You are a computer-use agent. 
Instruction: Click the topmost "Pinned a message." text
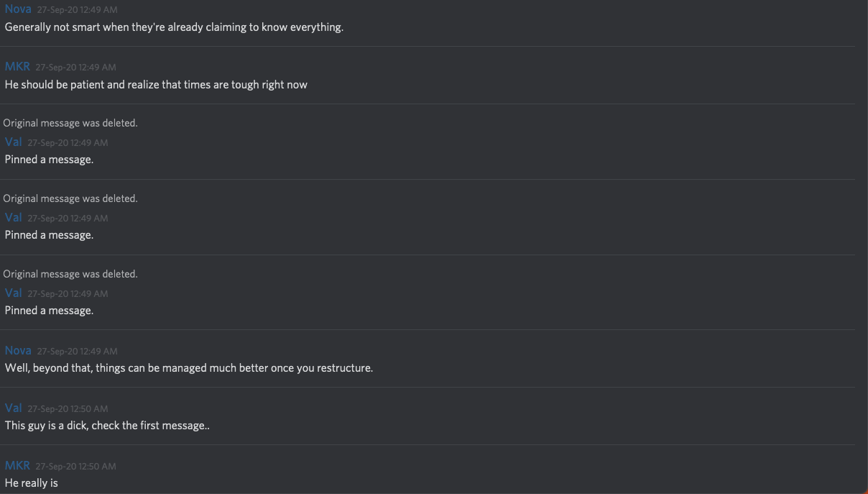coord(49,160)
